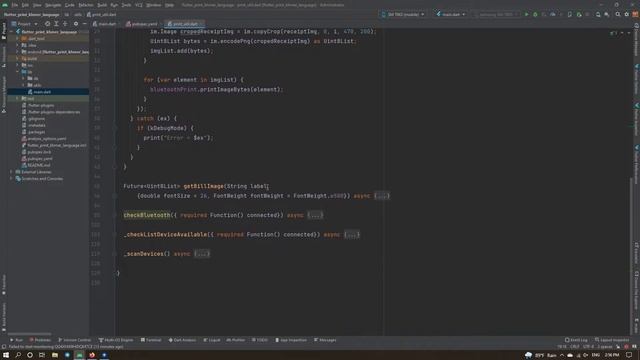
Task: Click the account avatar icon at top right
Action: [x=635, y=14]
